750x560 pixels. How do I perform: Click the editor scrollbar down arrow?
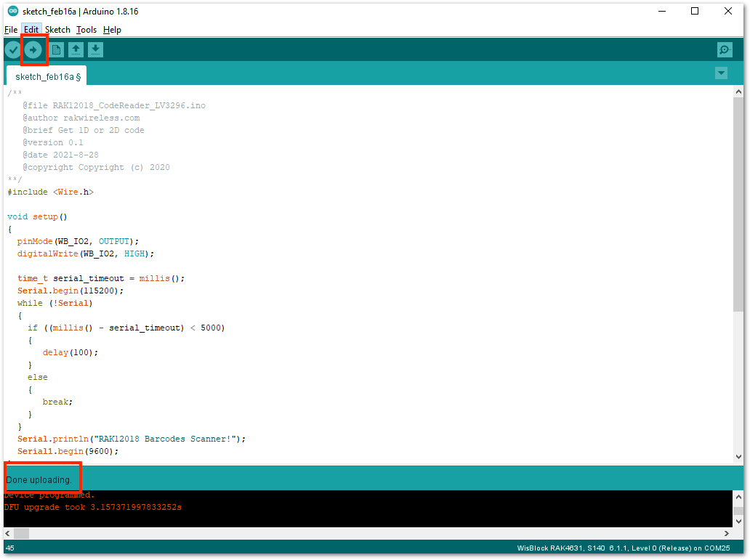coord(738,457)
